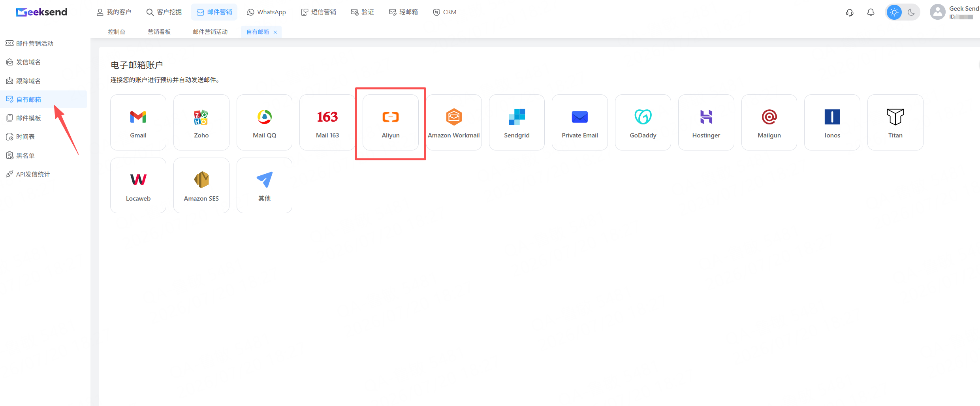Choose the GoDaddy mail provider

point(643,122)
